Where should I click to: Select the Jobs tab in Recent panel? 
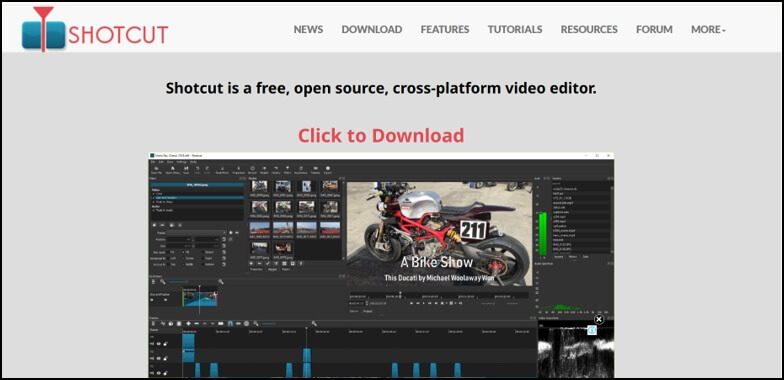(x=586, y=257)
